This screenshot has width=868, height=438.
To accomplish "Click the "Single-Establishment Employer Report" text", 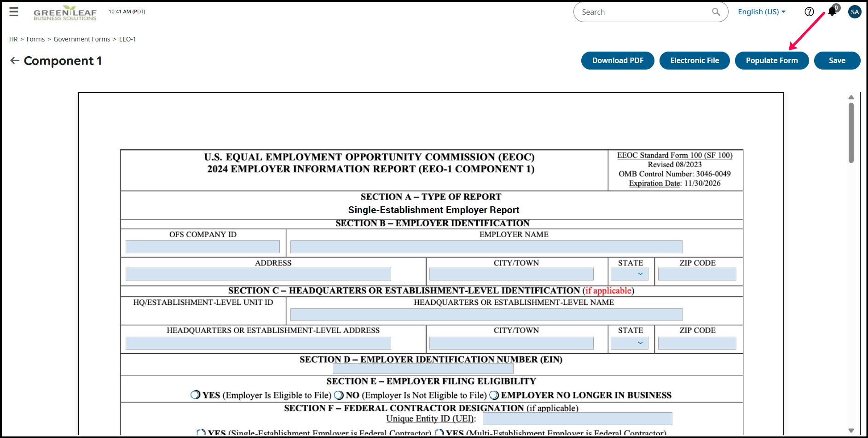I will point(434,210).
